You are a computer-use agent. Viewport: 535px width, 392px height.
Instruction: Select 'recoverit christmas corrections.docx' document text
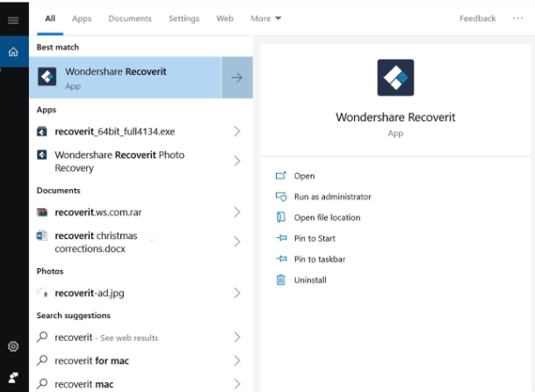[96, 242]
